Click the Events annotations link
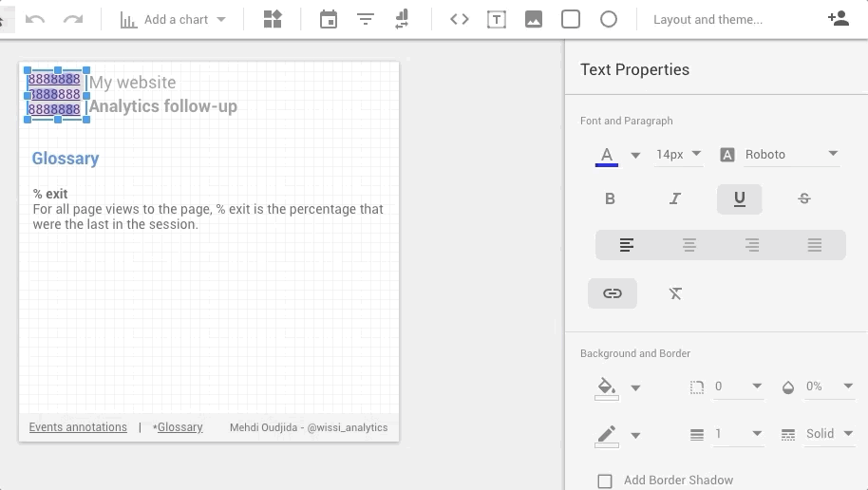Screen dimensions: 868x490 click(78, 427)
